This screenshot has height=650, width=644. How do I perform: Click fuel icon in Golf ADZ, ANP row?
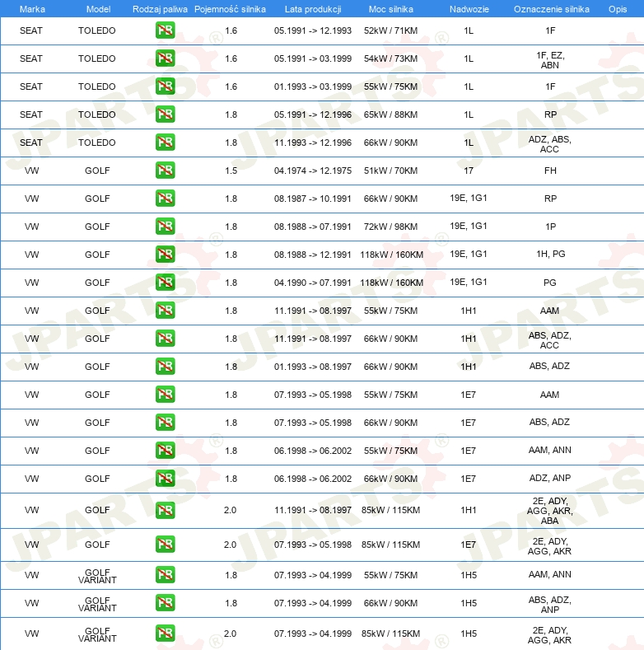point(165,478)
